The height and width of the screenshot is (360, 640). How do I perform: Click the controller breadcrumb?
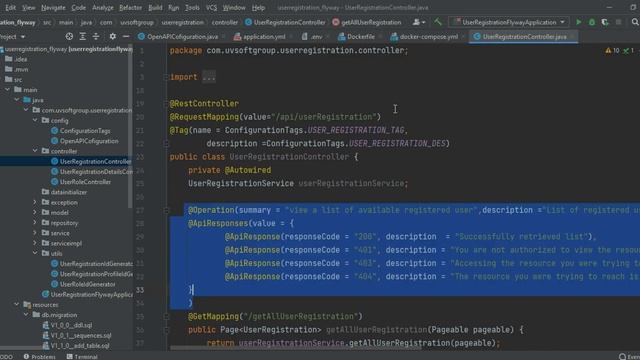[x=224, y=22]
